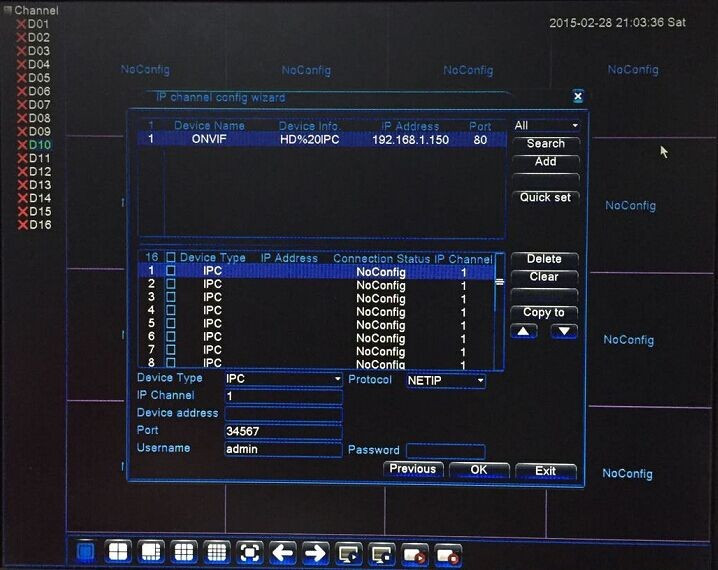
Task: Select channel D10 in channel list
Action: click(38, 145)
